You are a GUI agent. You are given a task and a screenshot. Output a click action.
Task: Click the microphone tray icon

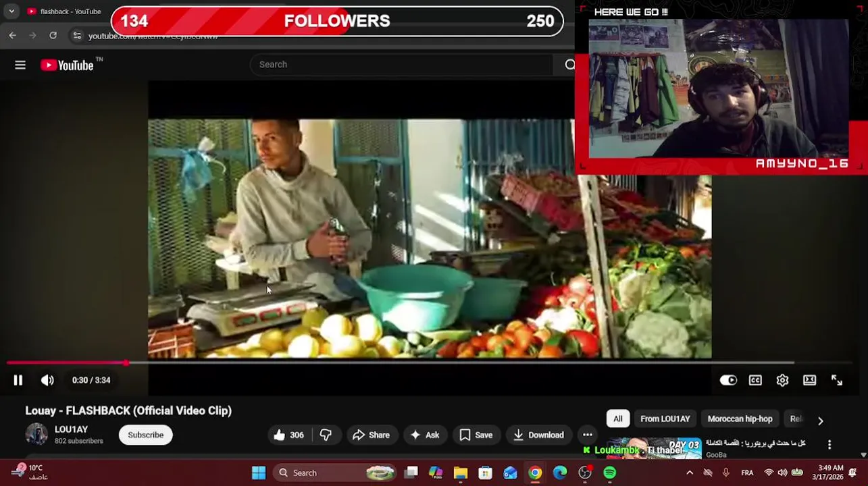725,473
